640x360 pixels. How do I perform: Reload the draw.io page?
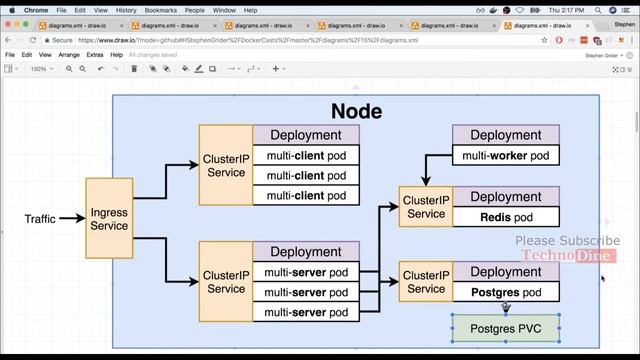pyautogui.click(x=33, y=40)
